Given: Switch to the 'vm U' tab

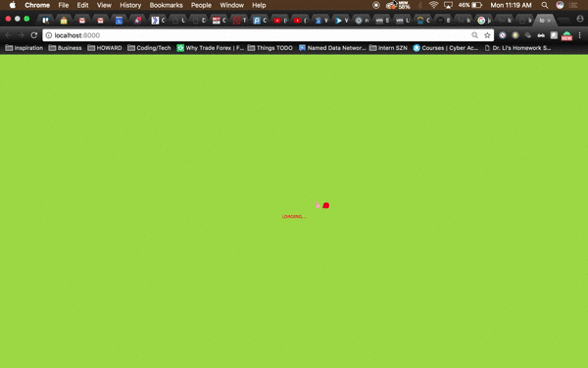Looking at the screenshot, I should pos(403,21).
